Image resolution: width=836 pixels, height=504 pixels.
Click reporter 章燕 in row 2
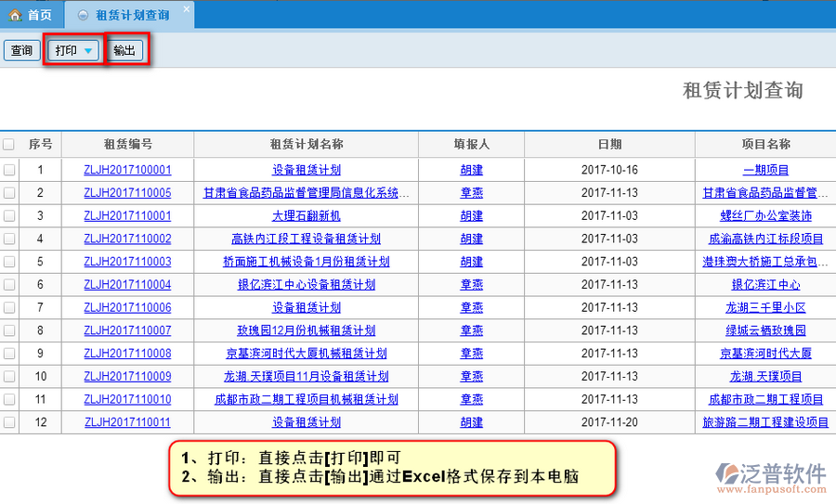[x=471, y=193]
